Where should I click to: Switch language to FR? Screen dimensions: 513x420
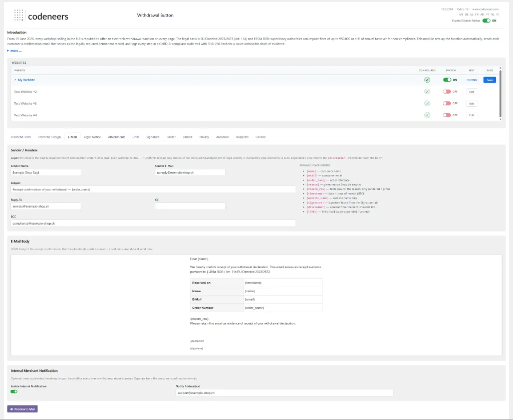477,15
